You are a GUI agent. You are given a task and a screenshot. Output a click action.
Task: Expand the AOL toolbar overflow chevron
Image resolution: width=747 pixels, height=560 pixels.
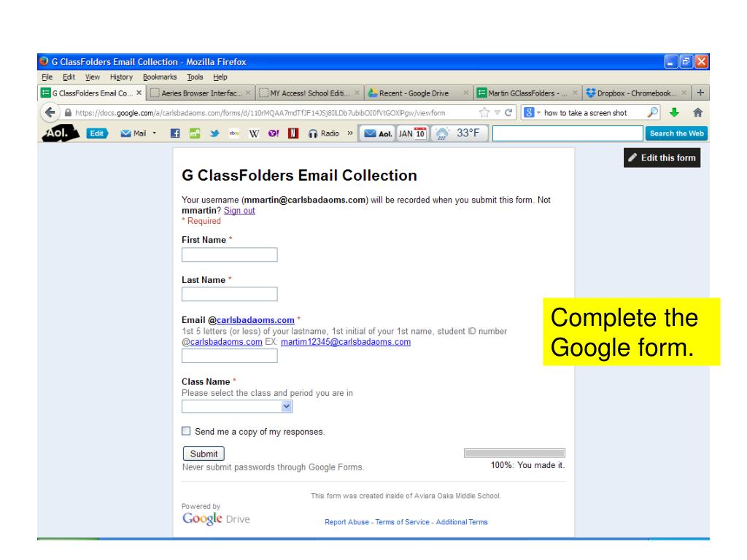[350, 133]
